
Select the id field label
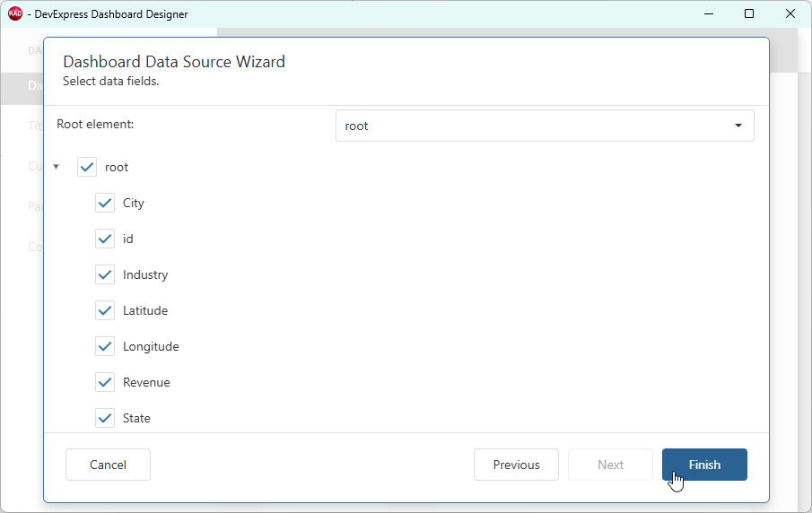point(128,239)
